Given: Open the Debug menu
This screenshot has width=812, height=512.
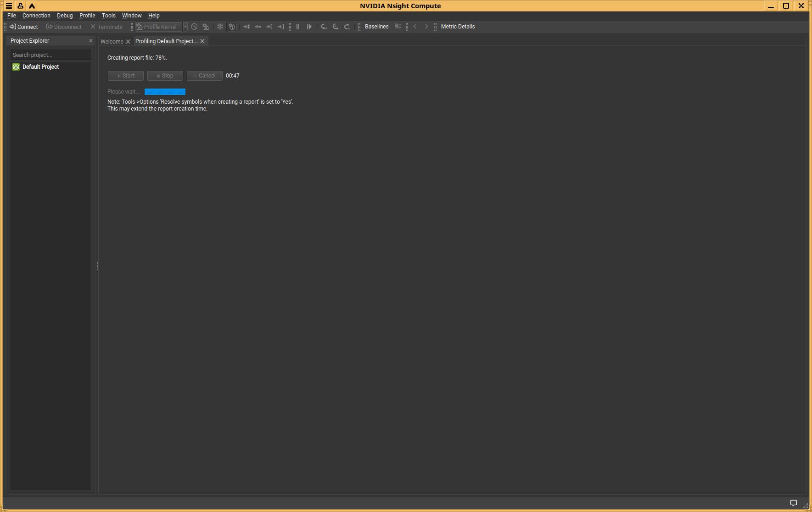Looking at the screenshot, I should [x=65, y=16].
